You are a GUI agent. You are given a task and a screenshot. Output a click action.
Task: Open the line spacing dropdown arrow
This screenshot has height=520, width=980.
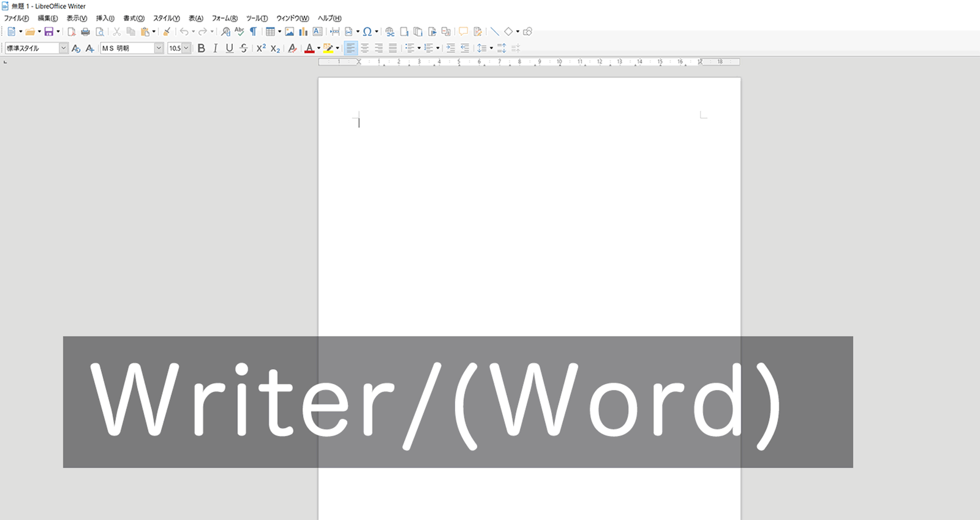(491, 48)
